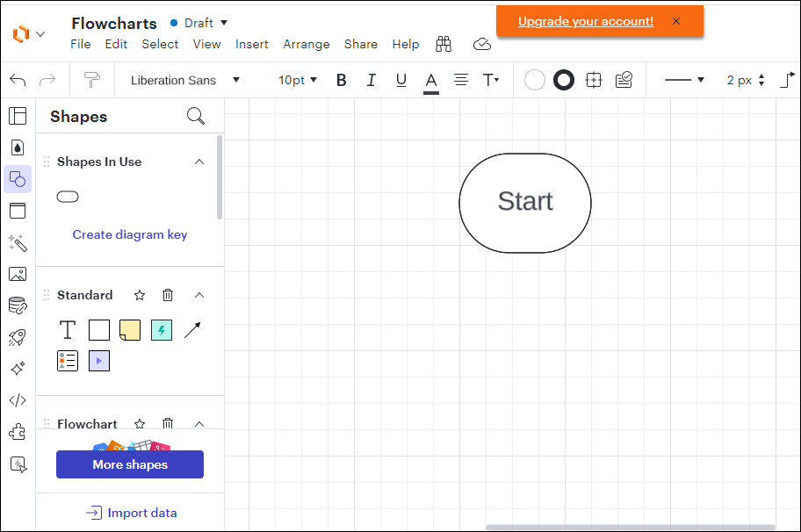Open the magic wand AI sidebar icon
This screenshot has height=532, width=801.
[18, 242]
